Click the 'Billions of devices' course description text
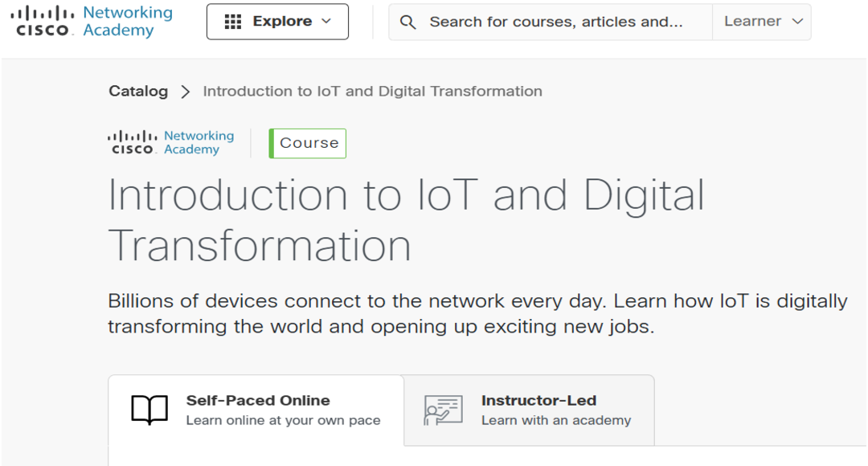The height and width of the screenshot is (466, 868). 477,314
